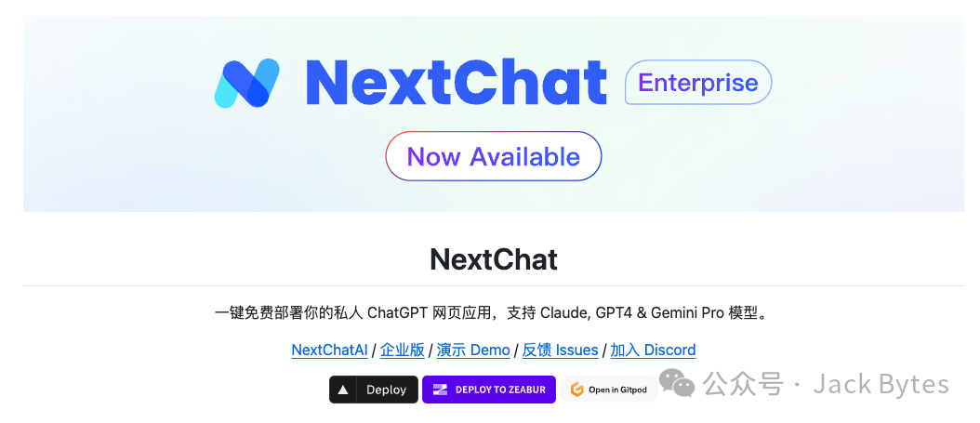
Task: Click the black NextChat page heading
Action: pyautogui.click(x=494, y=260)
